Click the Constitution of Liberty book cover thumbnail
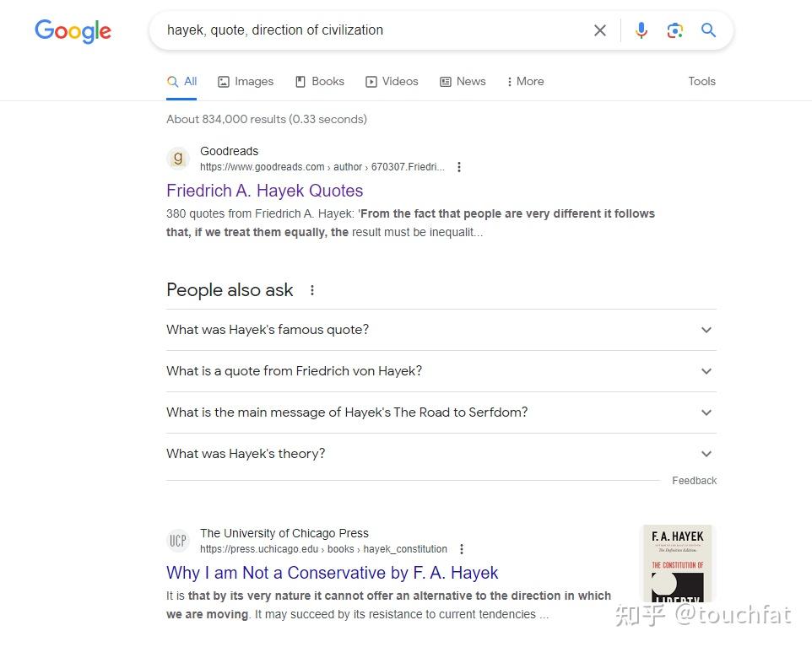812x647 pixels. pos(678,563)
